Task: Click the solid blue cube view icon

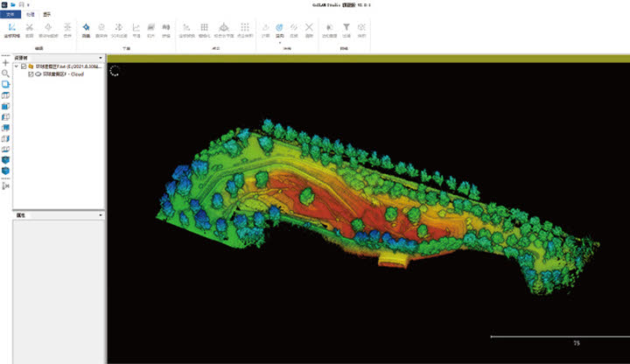Action: (x=6, y=160)
